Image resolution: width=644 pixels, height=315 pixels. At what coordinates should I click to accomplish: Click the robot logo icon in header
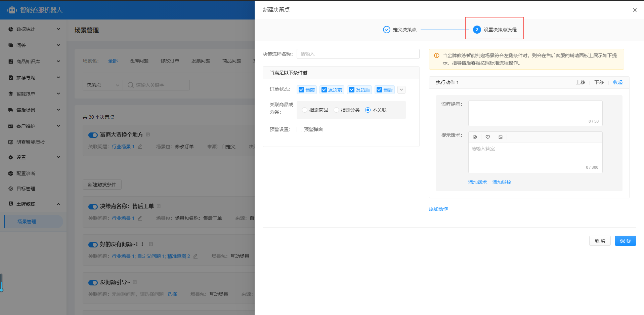12,10
